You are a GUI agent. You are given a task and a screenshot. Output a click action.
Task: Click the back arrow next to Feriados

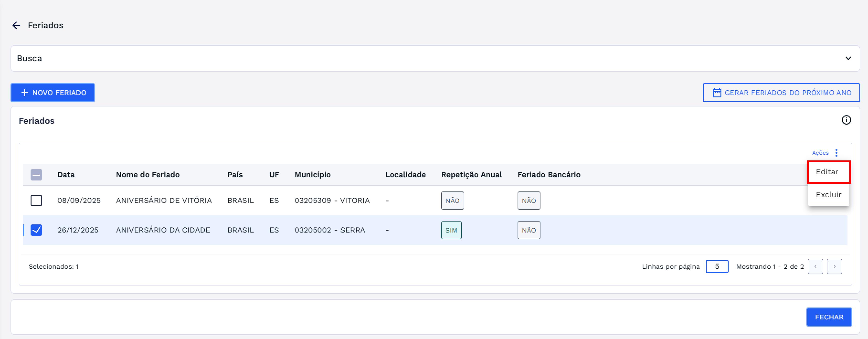pyautogui.click(x=16, y=25)
